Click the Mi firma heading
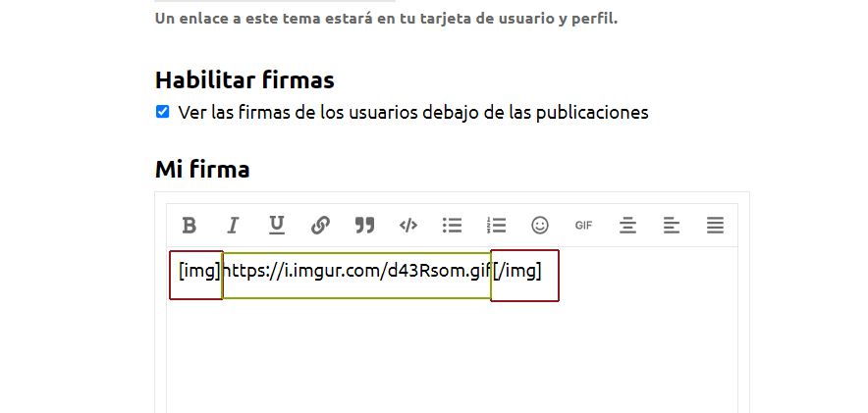Screen dimensions: 868x413 pyautogui.click(x=202, y=169)
